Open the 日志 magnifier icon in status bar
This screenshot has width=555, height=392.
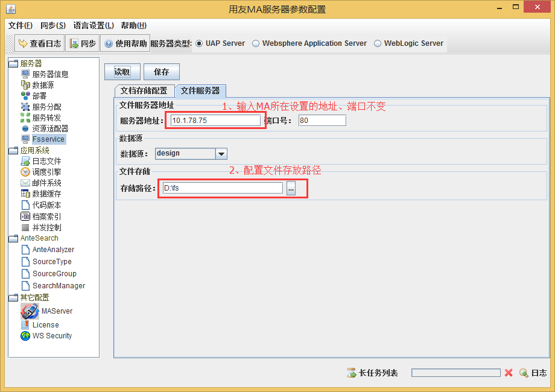pyautogui.click(x=524, y=373)
